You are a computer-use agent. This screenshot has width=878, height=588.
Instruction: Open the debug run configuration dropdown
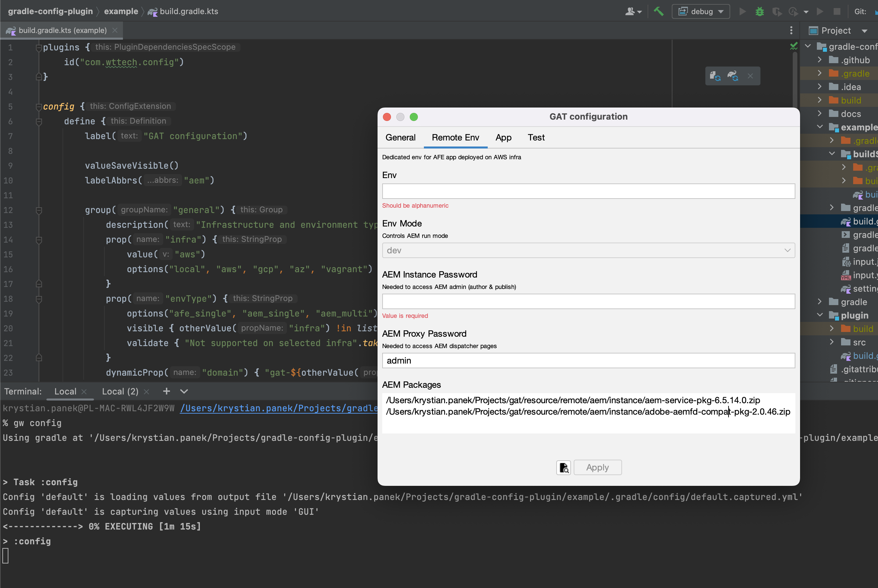700,11
